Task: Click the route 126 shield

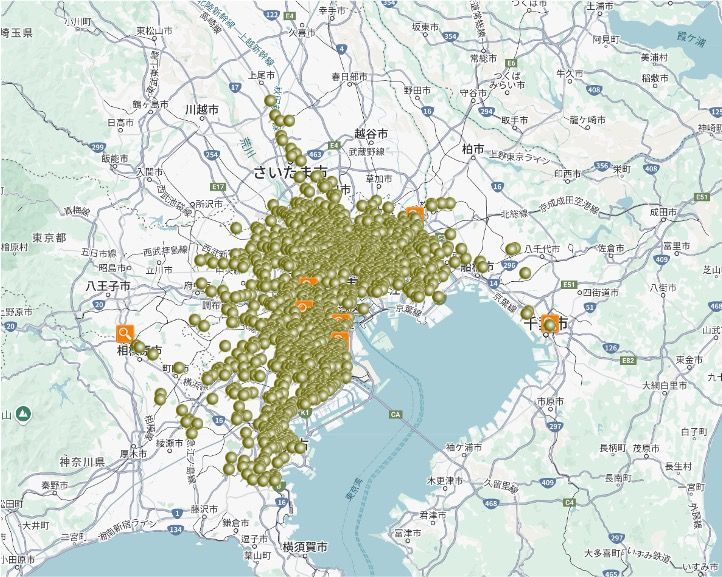Action: pos(611,348)
